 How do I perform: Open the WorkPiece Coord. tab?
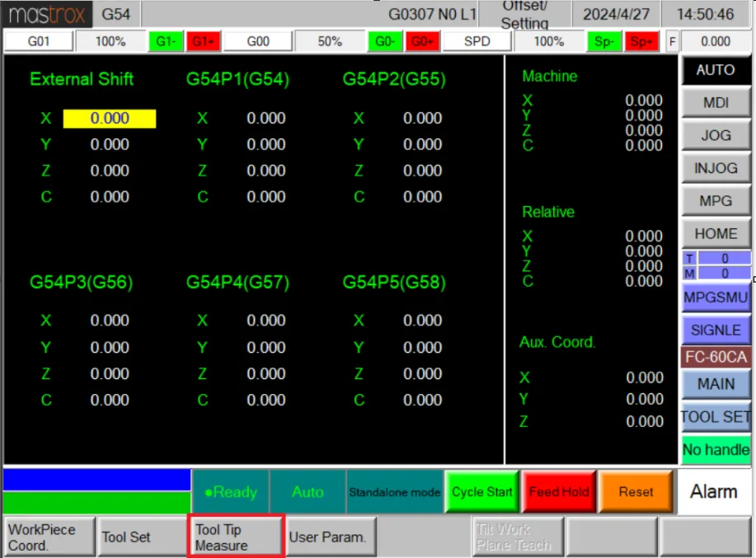pos(49,537)
